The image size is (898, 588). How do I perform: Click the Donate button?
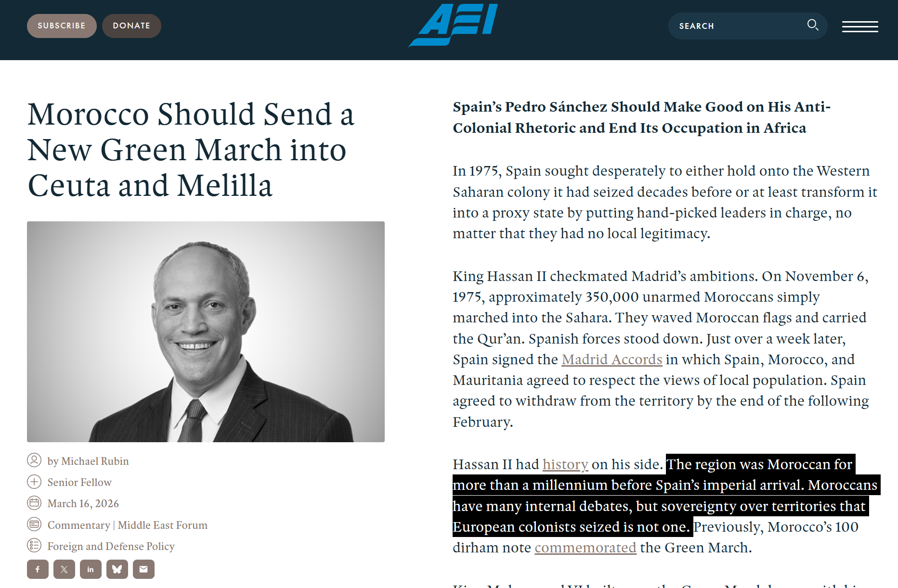click(x=131, y=26)
